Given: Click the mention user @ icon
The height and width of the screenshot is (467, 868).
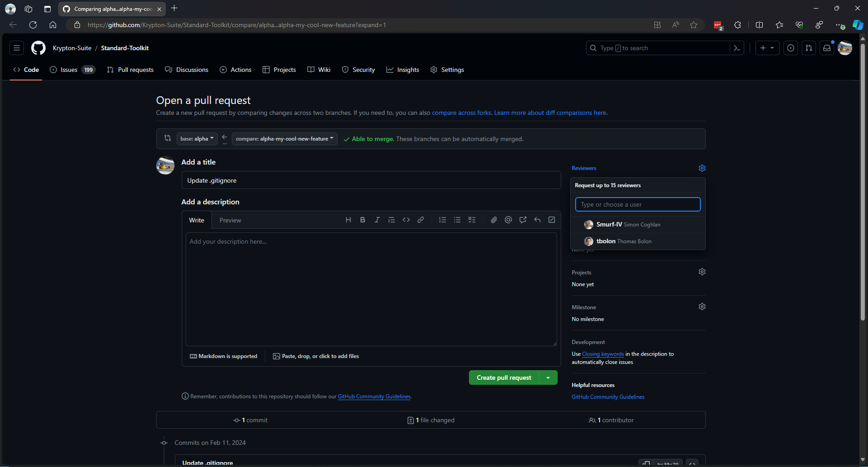Looking at the screenshot, I should point(508,220).
